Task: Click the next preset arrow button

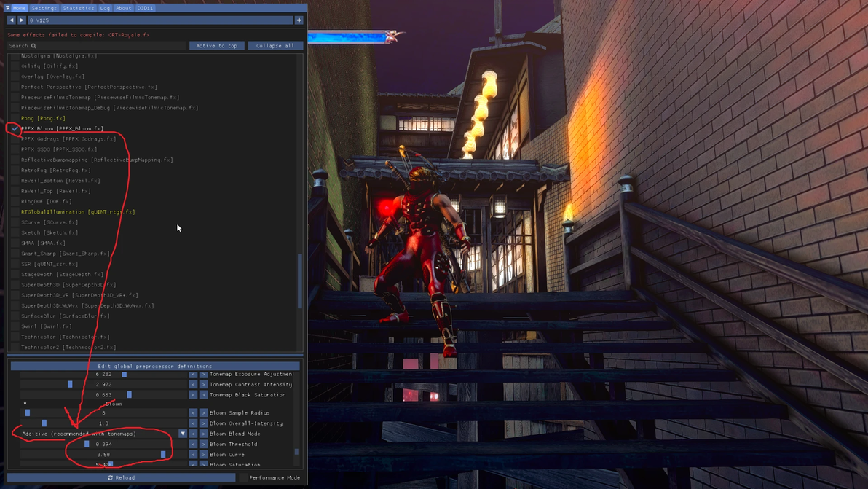Action: tap(22, 20)
